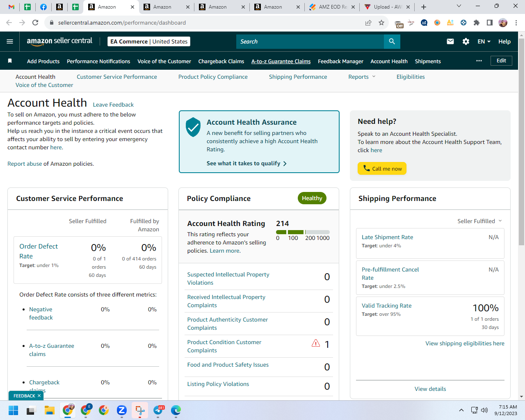Open Snipping Tool from the taskbar
525x420 pixels.
140,410
